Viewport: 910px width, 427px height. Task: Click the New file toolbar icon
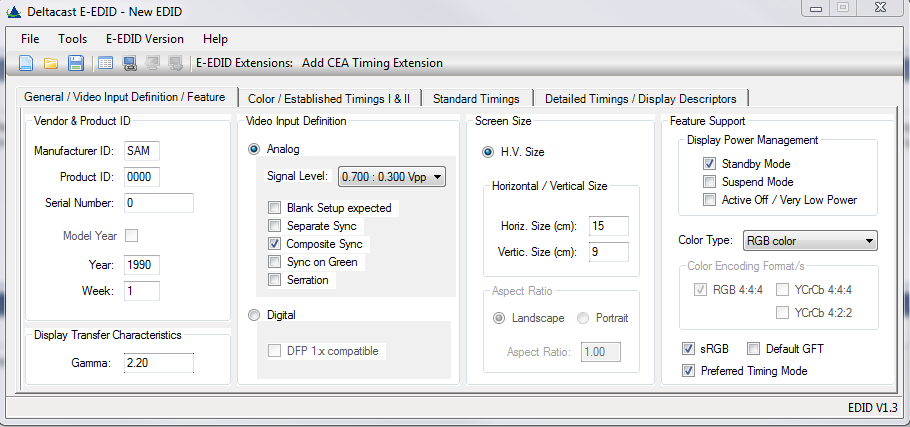point(26,63)
